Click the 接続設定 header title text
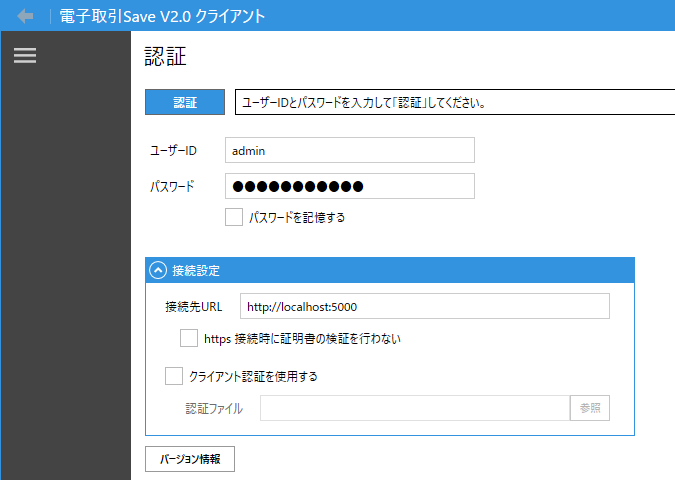 point(196,270)
